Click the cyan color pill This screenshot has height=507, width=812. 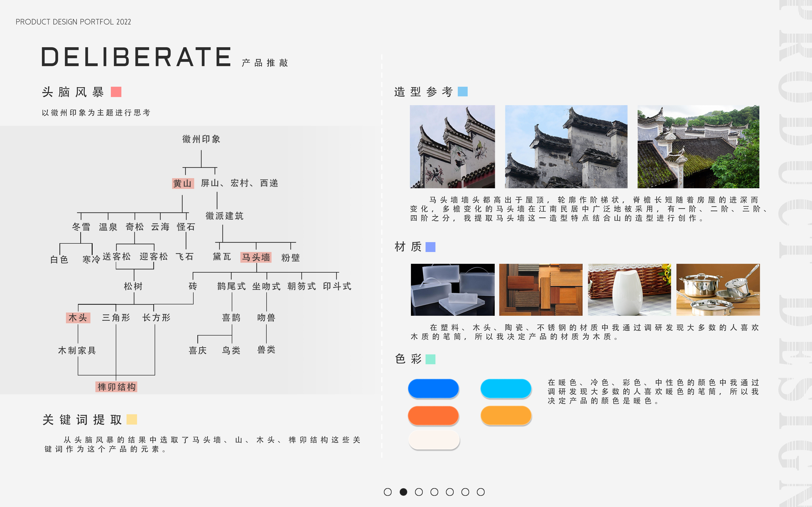coord(506,389)
